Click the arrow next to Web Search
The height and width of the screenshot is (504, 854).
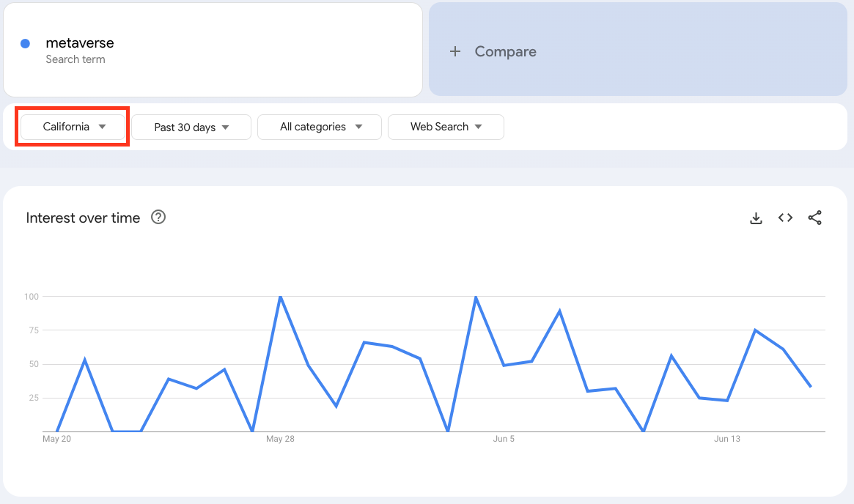point(478,127)
